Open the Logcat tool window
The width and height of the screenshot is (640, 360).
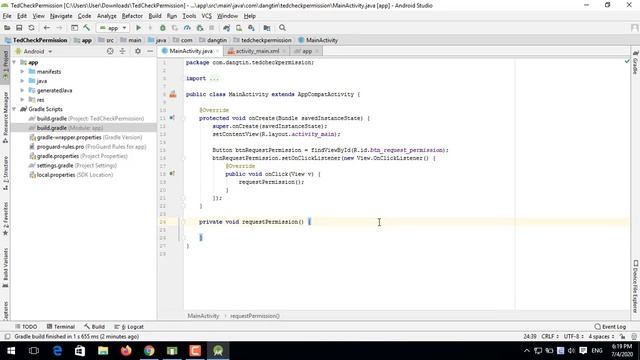(x=129, y=327)
